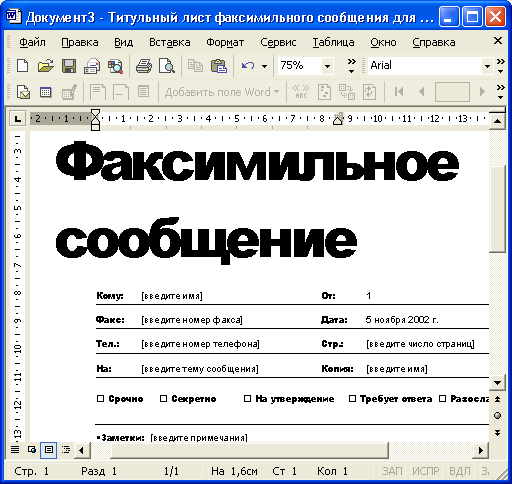Enable the Требует ответа checkbox
Image resolution: width=512 pixels, height=484 pixels.
[352, 399]
